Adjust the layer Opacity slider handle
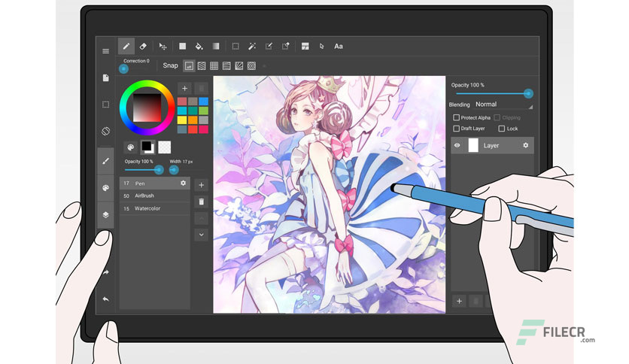 pos(528,93)
